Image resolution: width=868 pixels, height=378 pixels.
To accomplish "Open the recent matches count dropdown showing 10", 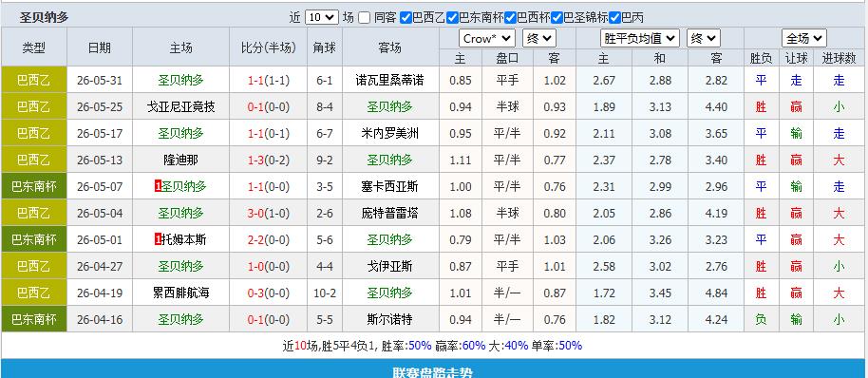I will [322, 17].
